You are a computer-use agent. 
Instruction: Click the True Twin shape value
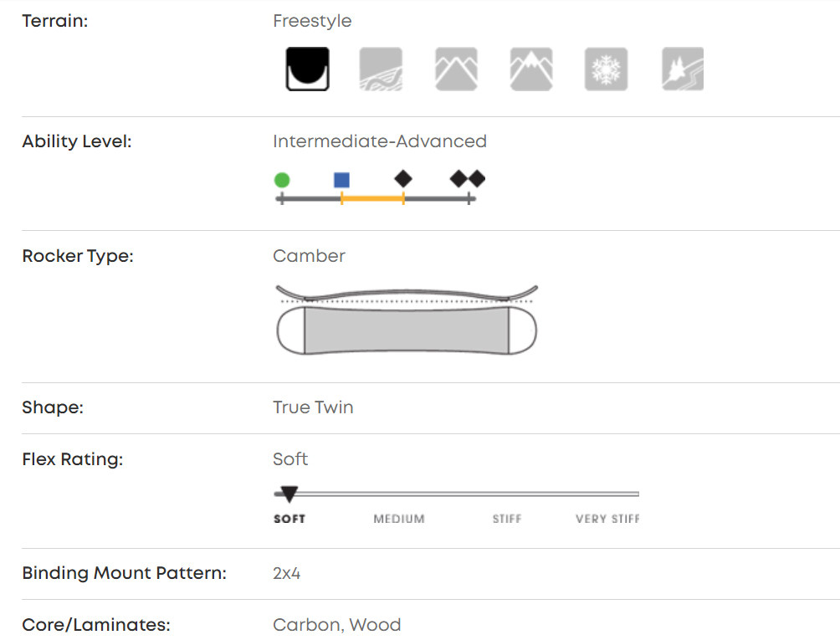point(313,407)
